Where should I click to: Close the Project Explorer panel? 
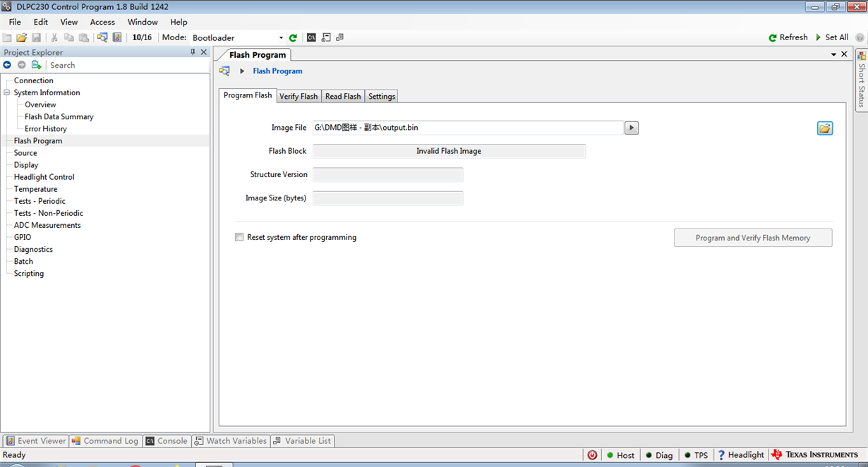tap(204, 52)
